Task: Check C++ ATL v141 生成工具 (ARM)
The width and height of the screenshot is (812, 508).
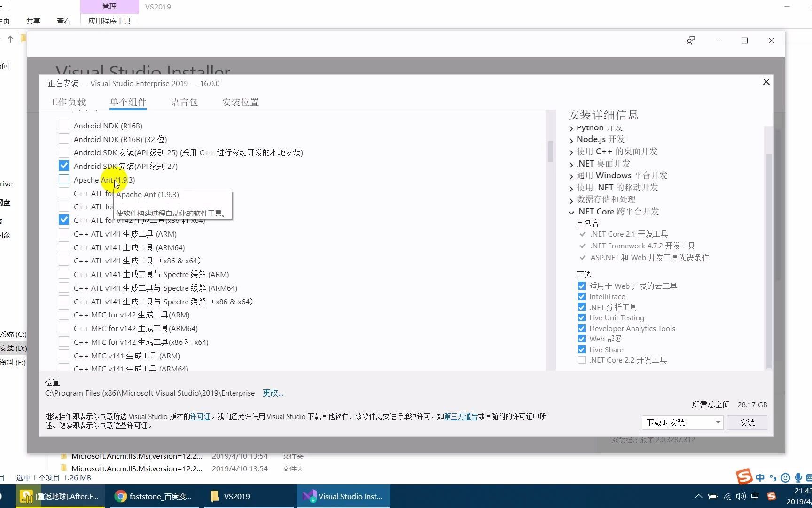Action: pyautogui.click(x=64, y=233)
